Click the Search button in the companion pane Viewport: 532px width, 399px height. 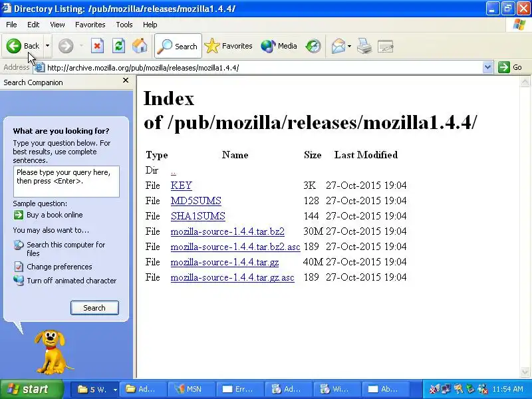[x=94, y=308]
